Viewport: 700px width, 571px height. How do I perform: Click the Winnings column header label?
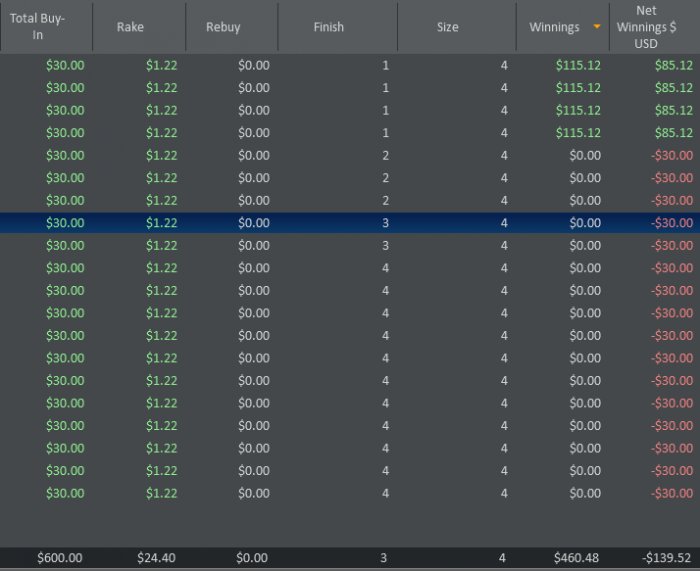point(554,27)
